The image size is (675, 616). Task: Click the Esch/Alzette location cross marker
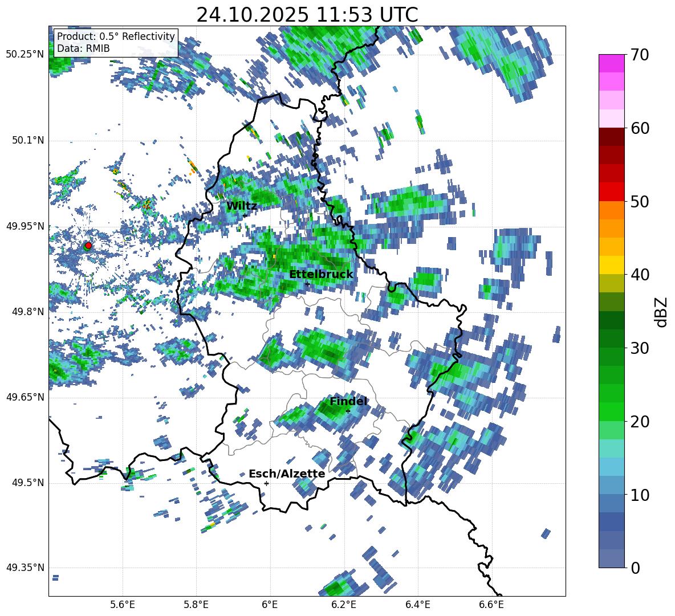266,483
